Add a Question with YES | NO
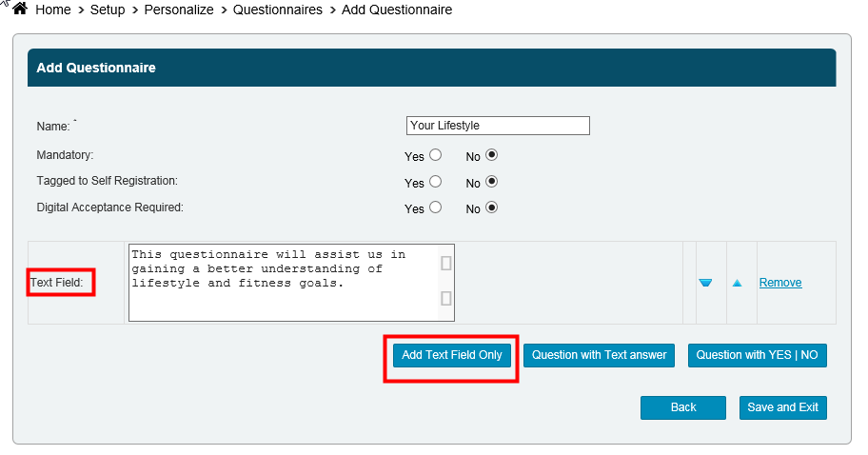 (x=758, y=355)
